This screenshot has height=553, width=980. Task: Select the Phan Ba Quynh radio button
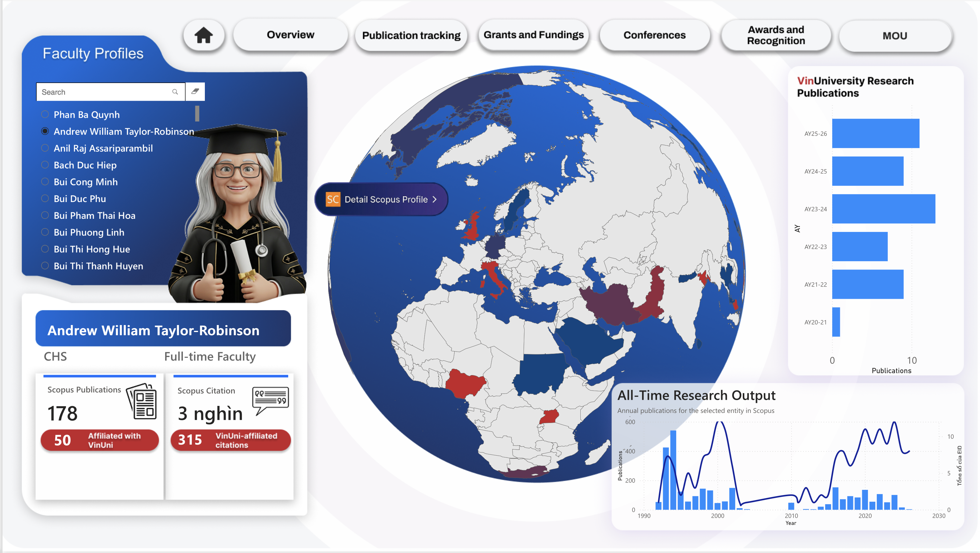pyautogui.click(x=45, y=114)
